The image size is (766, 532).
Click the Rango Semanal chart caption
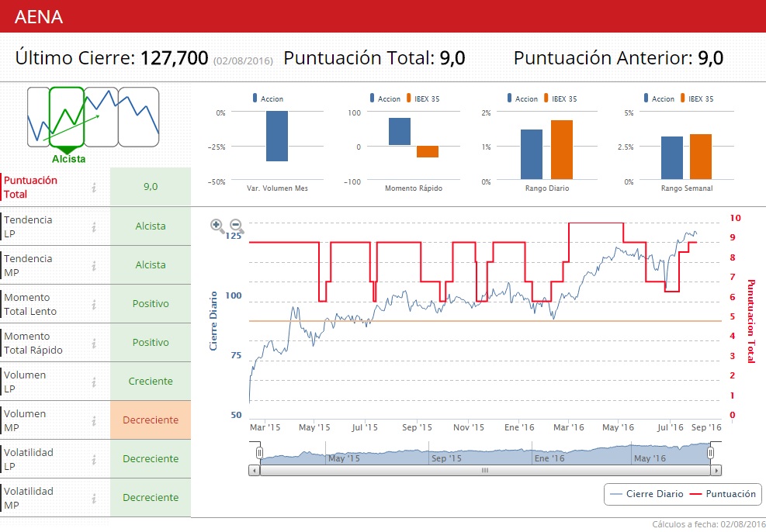pyautogui.click(x=686, y=188)
